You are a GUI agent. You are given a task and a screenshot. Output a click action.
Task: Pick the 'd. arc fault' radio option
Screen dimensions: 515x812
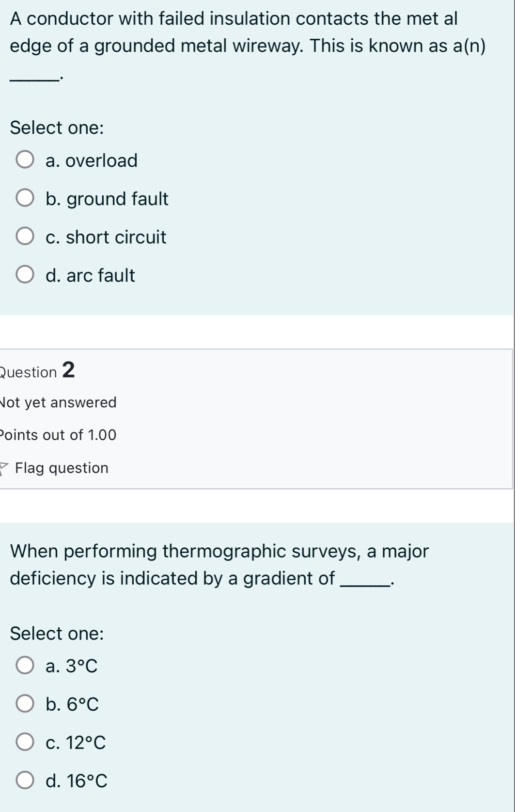point(25,275)
